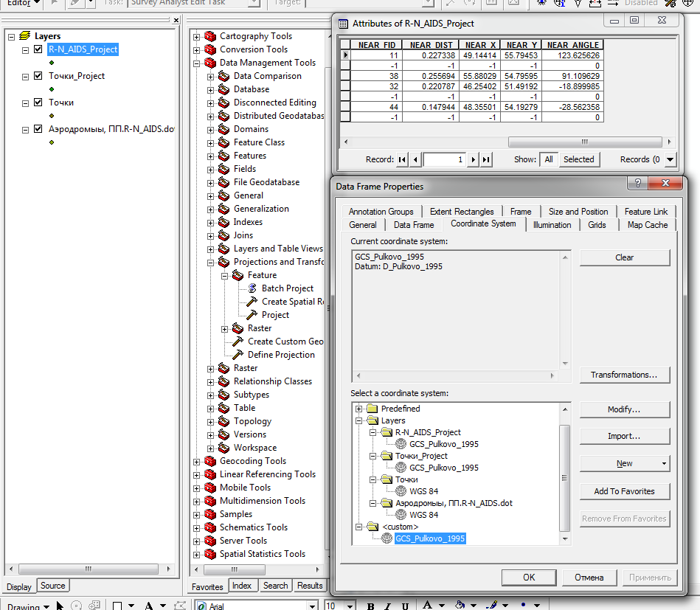Open the Editor menu

(24, 4)
